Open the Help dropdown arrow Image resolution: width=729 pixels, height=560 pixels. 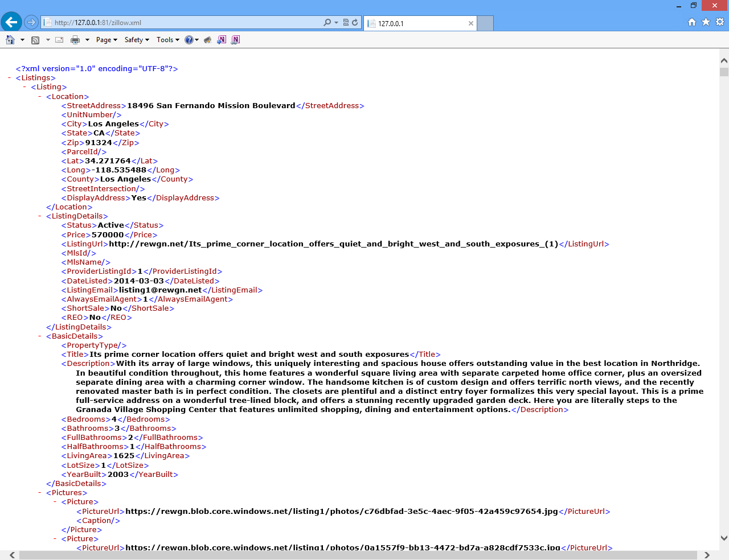click(197, 40)
